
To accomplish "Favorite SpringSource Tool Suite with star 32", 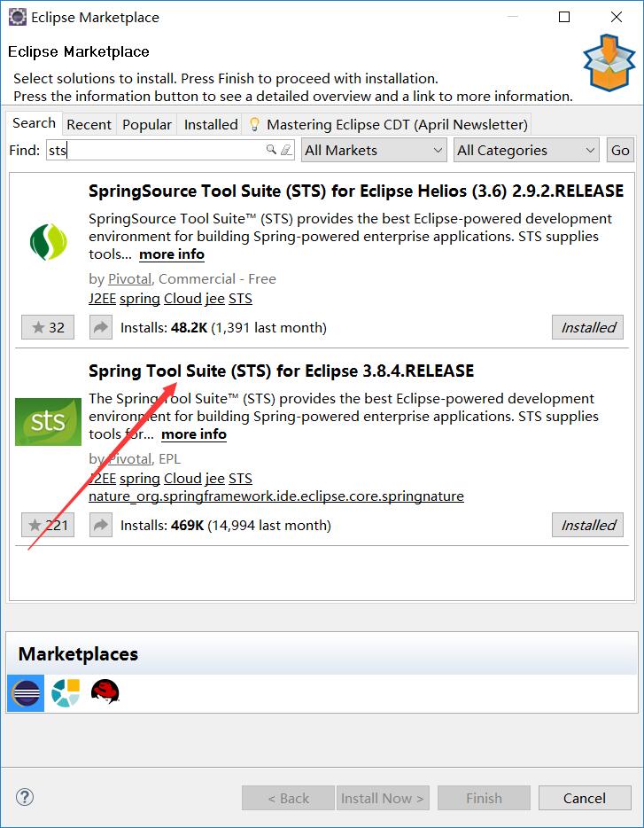I will click(x=48, y=327).
